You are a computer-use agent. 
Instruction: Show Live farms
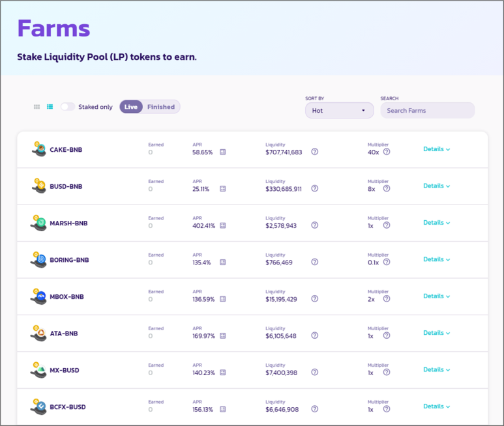(x=131, y=107)
